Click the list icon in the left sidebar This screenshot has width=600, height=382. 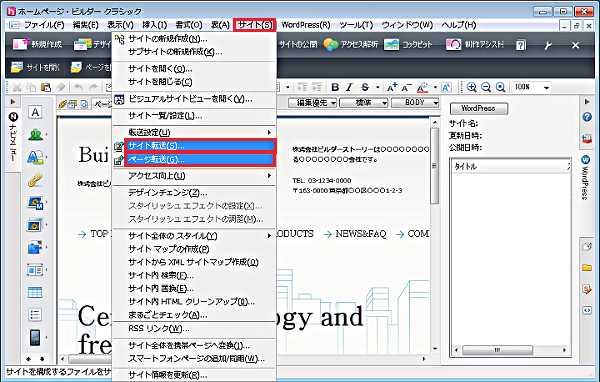coord(35,315)
